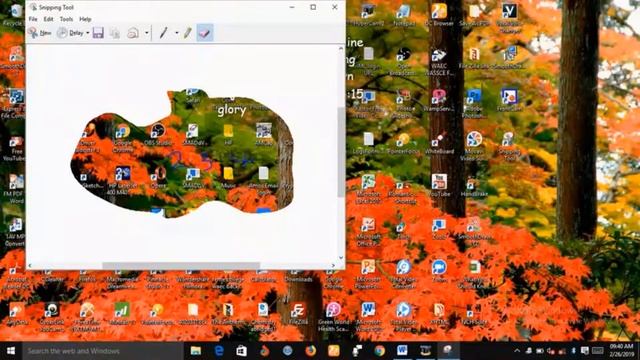Open File Explorer from the taskbar
The height and width of the screenshot is (360, 640).
(x=196, y=351)
